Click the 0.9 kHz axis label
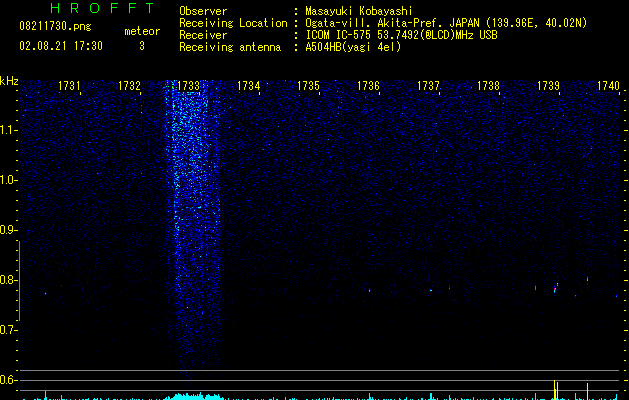Screen dimensions: 629x400 pyautogui.click(x=8, y=230)
